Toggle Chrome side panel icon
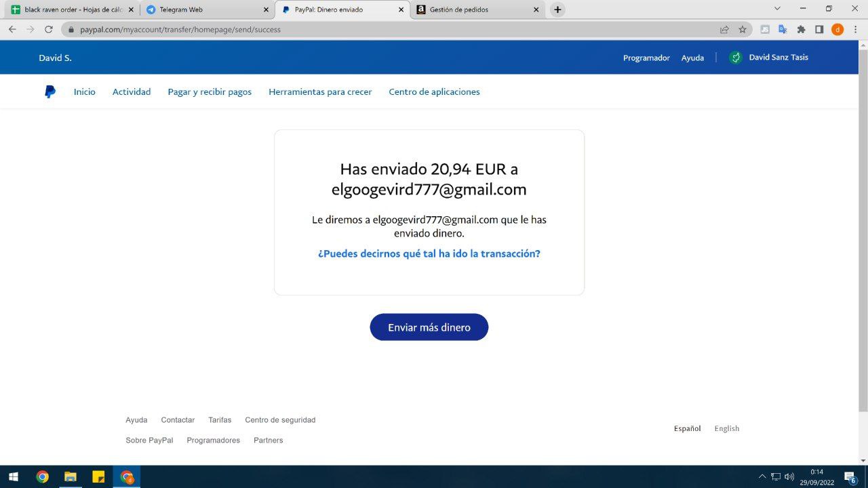 point(819,29)
